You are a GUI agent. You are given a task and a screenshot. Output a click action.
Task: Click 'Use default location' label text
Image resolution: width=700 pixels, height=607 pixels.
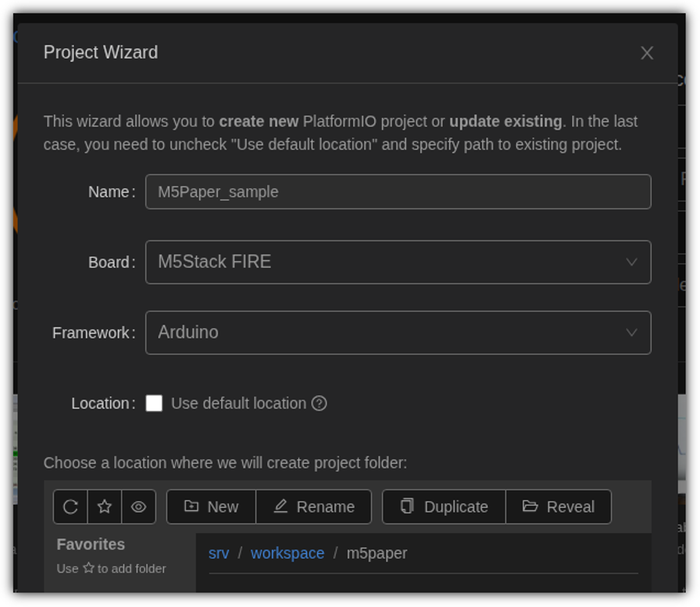click(x=239, y=403)
